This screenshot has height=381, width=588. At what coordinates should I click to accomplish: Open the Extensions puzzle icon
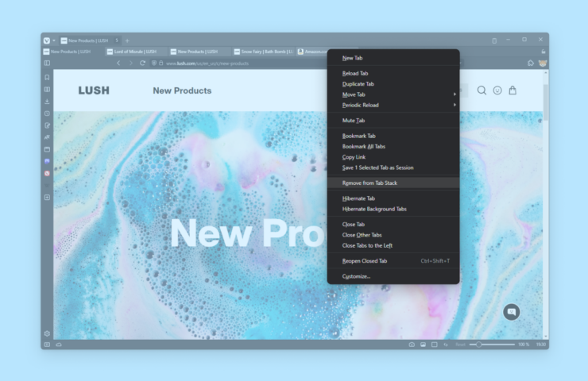pos(531,63)
